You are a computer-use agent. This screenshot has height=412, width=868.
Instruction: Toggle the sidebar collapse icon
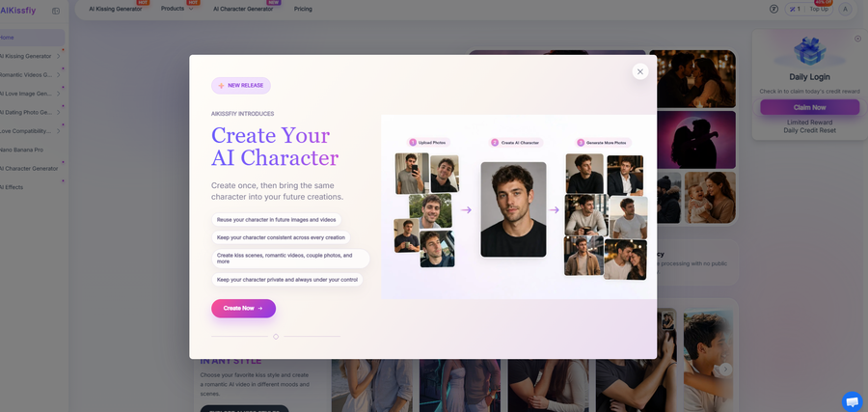56,11
